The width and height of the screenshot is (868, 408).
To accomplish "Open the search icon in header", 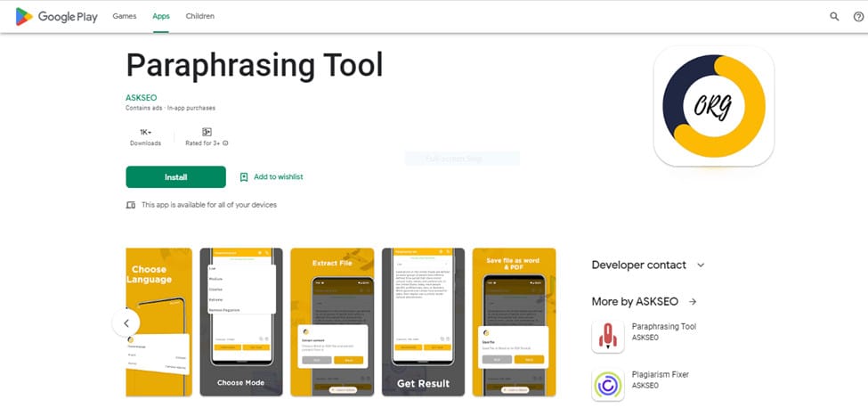I will pos(834,17).
